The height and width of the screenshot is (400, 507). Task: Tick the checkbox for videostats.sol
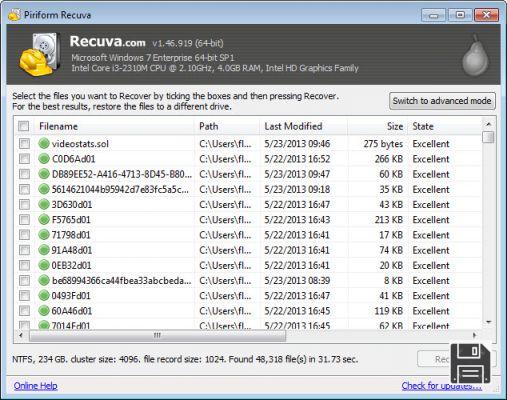tap(24, 144)
